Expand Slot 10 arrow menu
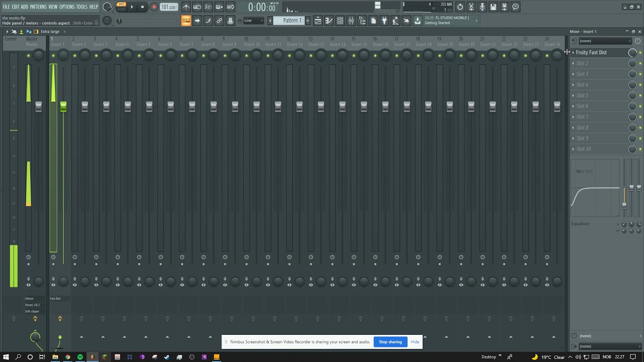The width and height of the screenshot is (644, 362). [573, 149]
